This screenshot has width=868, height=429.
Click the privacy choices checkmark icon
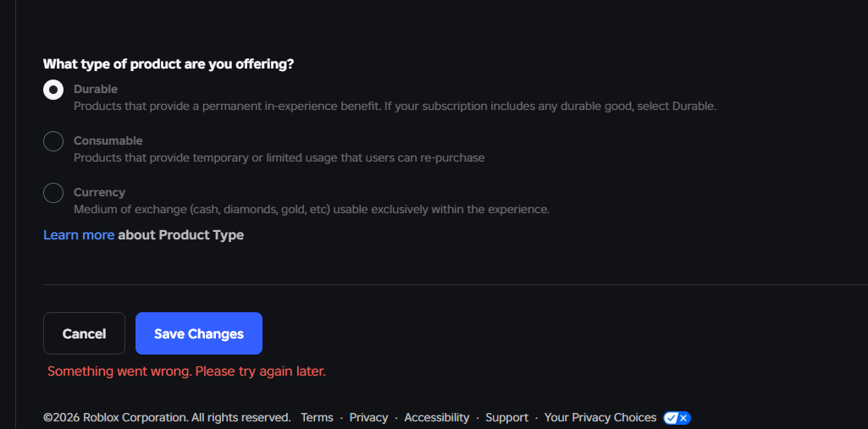(677, 418)
